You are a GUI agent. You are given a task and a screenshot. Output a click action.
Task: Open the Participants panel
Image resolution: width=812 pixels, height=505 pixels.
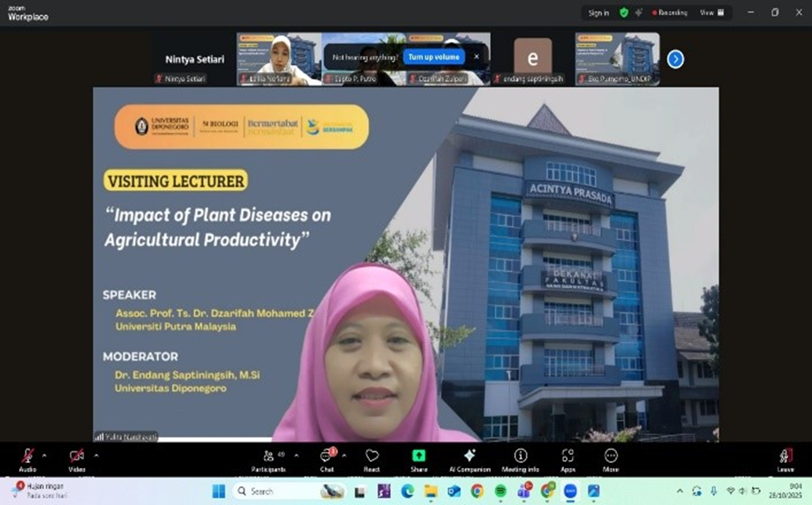267,457
